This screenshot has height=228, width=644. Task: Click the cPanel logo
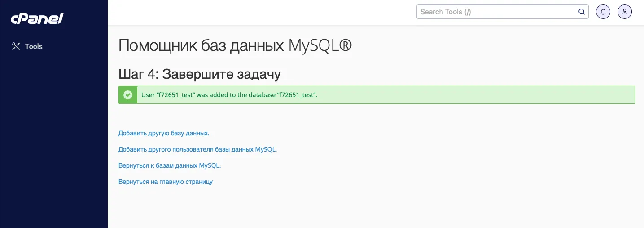pyautogui.click(x=37, y=18)
